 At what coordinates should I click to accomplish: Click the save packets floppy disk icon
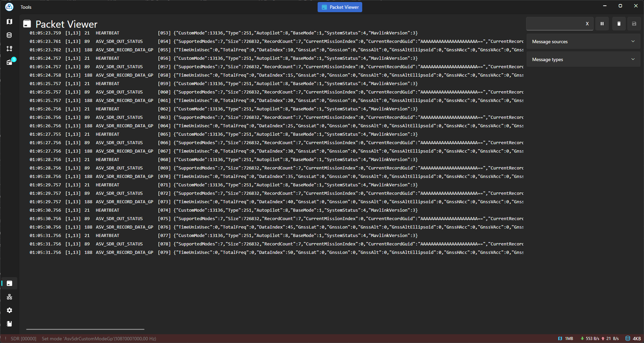[x=634, y=24]
